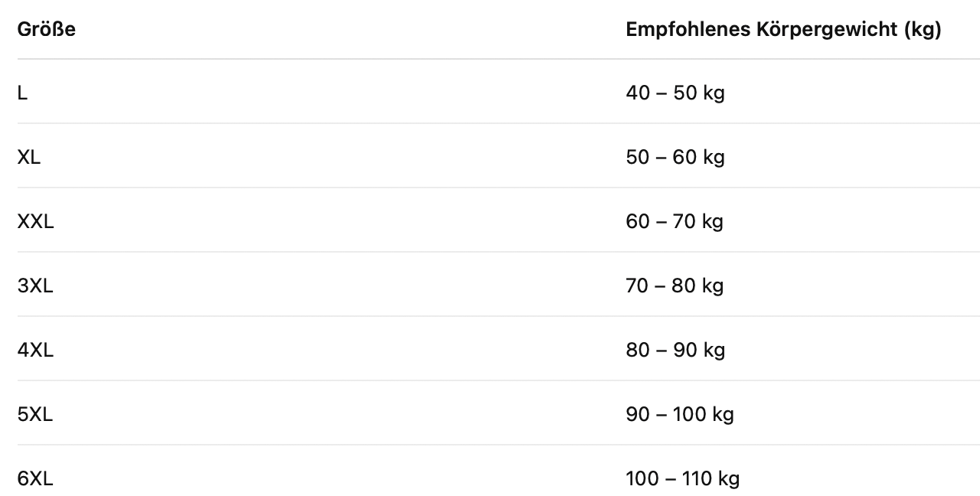Click the Größe column header

point(46,30)
